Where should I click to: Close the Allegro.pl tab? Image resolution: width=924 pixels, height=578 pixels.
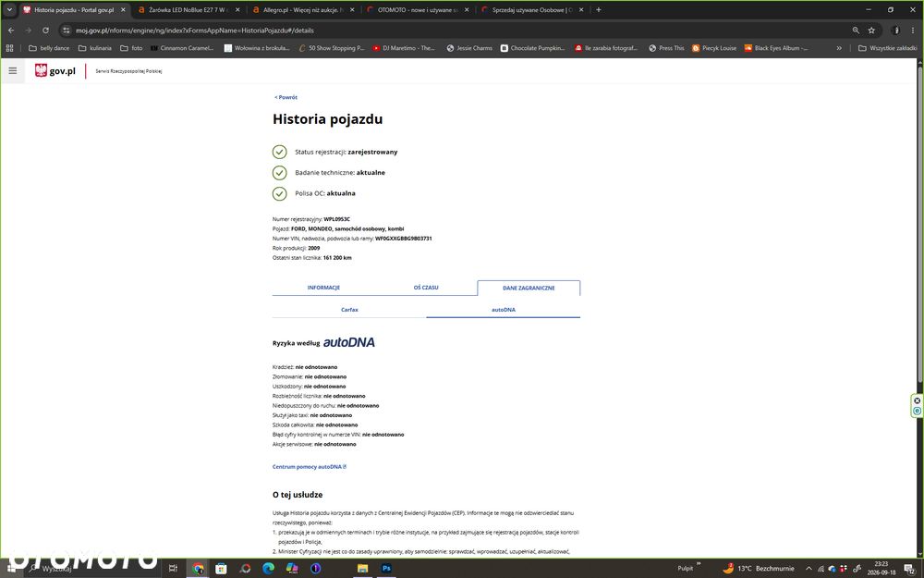[352, 9]
